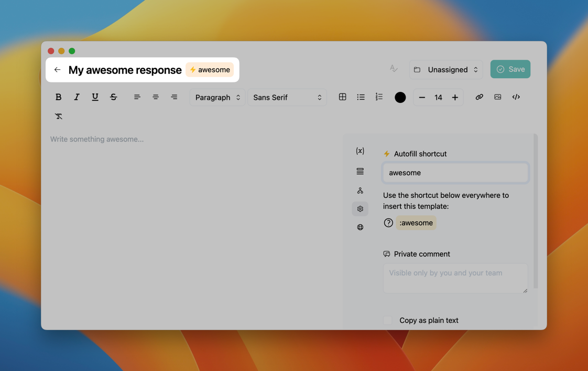588x371 pixels.
Task: Increase the font size with plus
Action: [x=455, y=98]
